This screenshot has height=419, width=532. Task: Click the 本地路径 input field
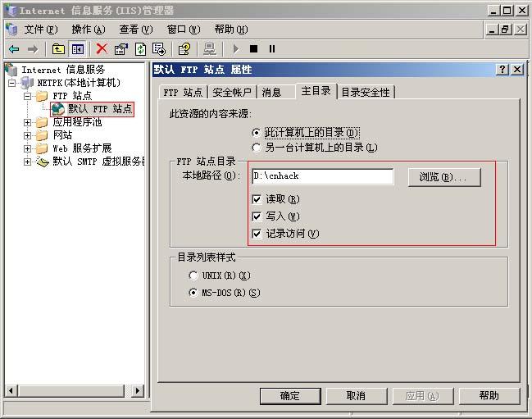323,176
